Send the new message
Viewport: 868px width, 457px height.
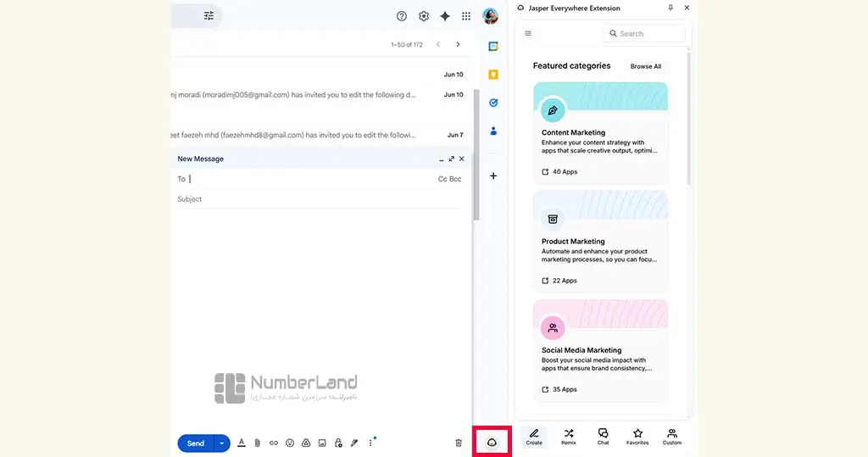coord(196,443)
